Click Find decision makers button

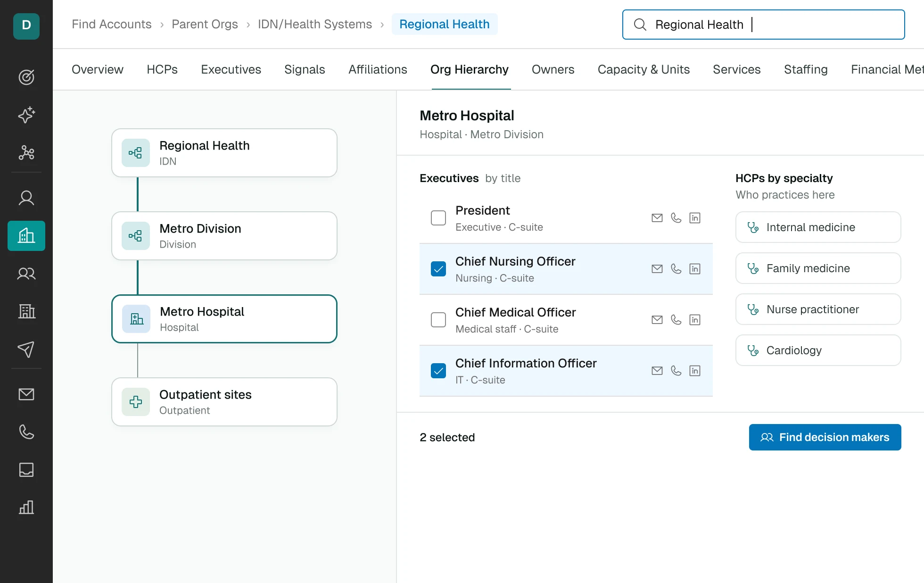[825, 437]
